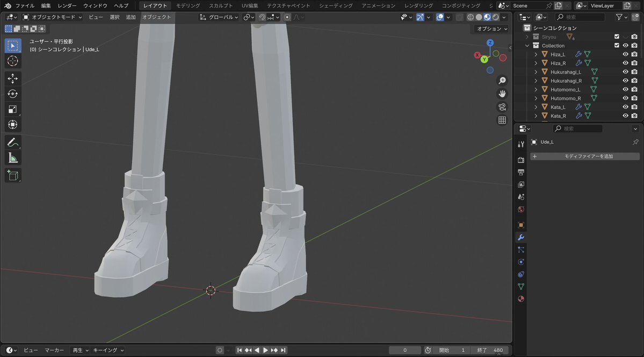This screenshot has width=644, height=357.
Task: Select the Scale tool
Action: 13,110
